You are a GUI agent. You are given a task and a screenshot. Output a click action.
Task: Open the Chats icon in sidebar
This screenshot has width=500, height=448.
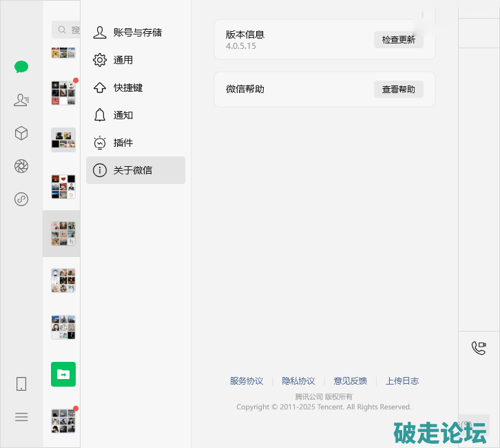[21, 67]
